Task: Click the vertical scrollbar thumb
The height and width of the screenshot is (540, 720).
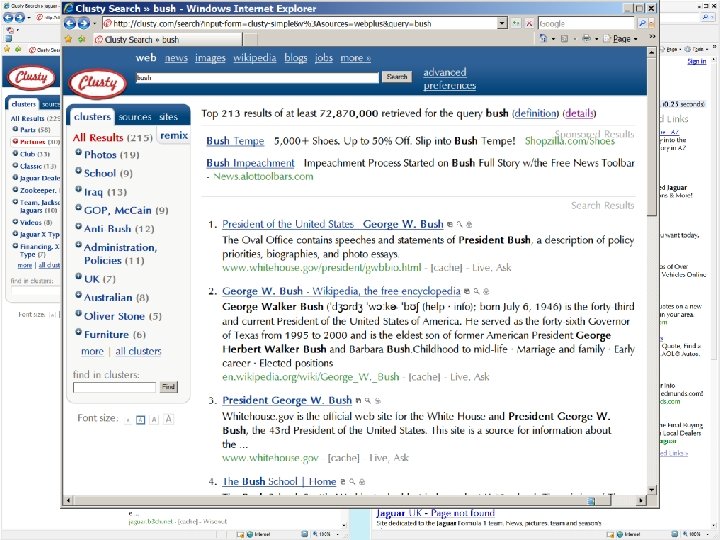Action: 652,136
